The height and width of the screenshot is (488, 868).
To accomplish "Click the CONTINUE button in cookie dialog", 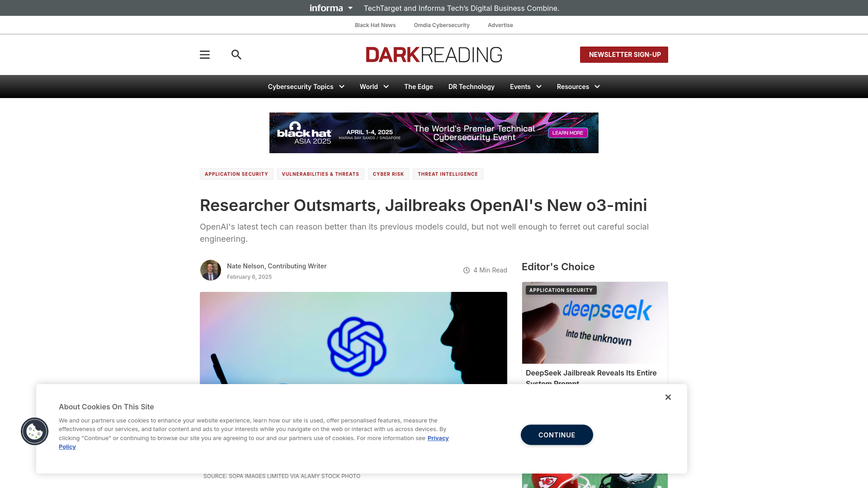I will (556, 434).
